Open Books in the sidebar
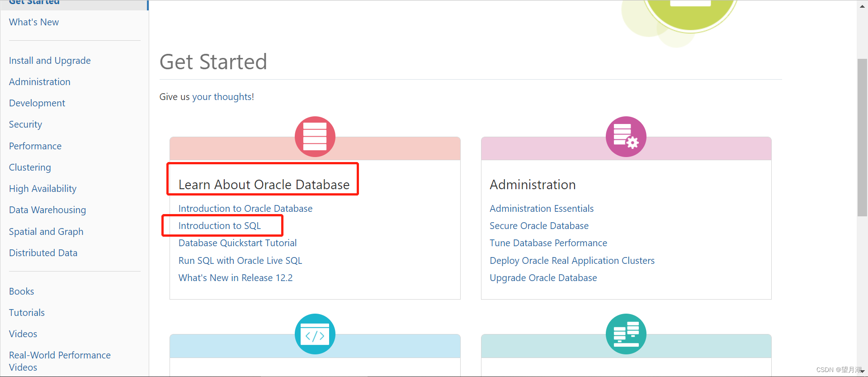 [x=22, y=291]
